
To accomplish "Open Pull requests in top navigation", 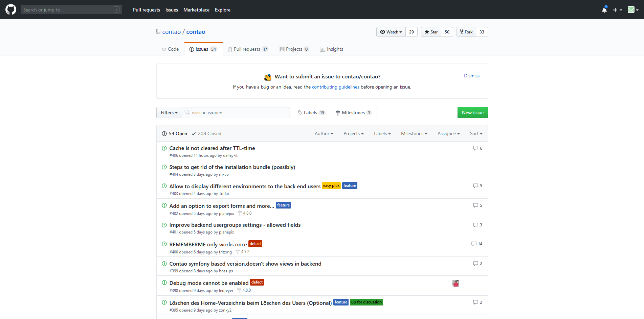I will tap(147, 10).
